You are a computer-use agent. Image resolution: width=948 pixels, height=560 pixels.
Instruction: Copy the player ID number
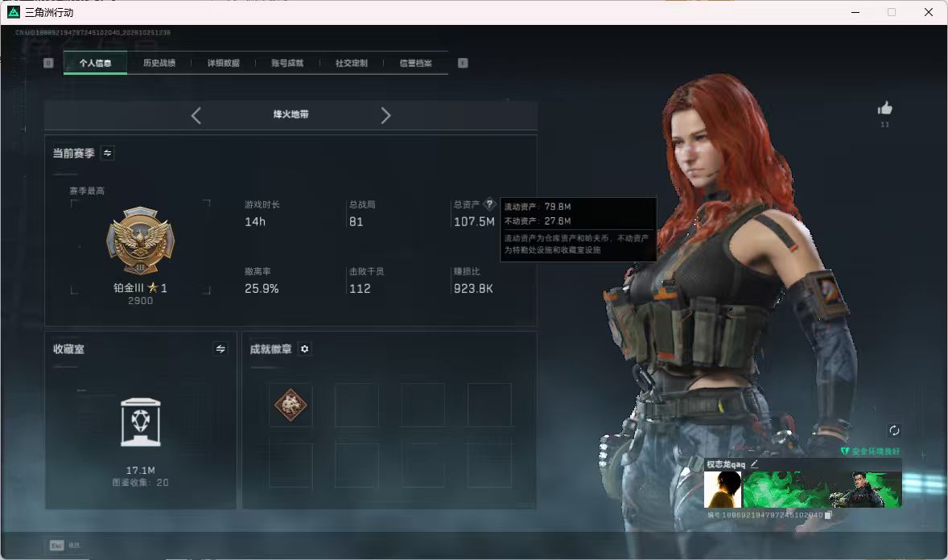coord(828,515)
